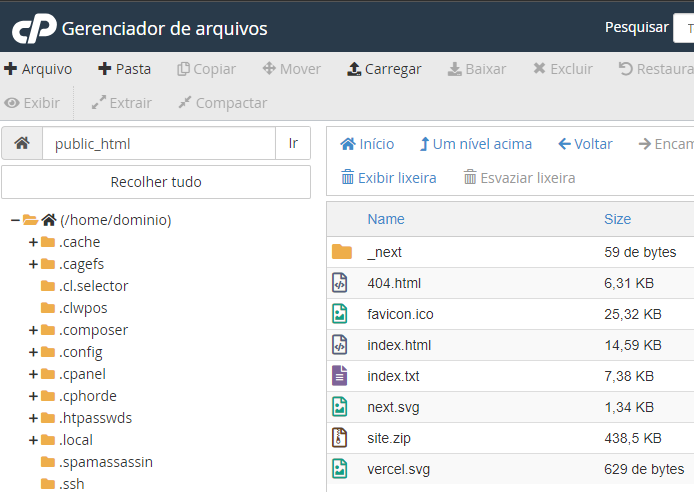Click the 438,5 KB size cell

click(x=632, y=438)
